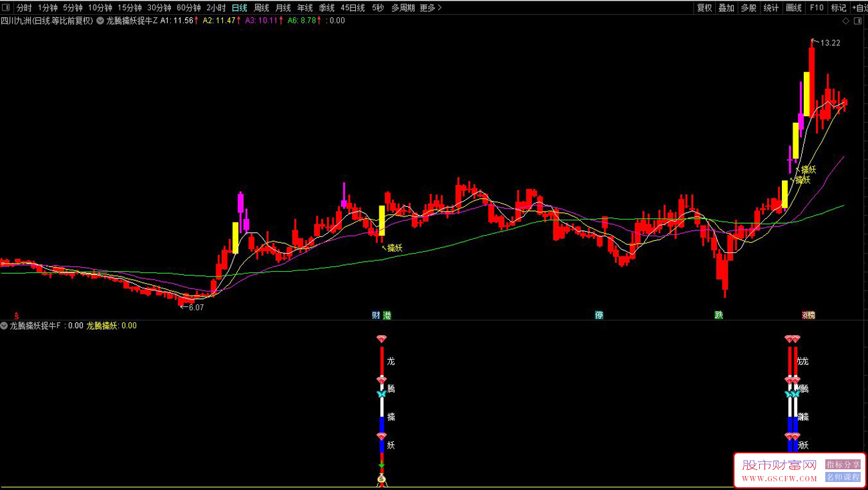The image size is (868, 490).
Task: Click the 叠加 overlay button
Action: click(x=726, y=8)
